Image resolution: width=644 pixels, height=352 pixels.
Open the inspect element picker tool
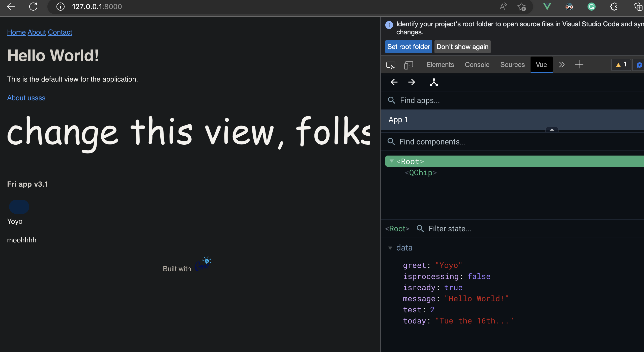pyautogui.click(x=391, y=65)
